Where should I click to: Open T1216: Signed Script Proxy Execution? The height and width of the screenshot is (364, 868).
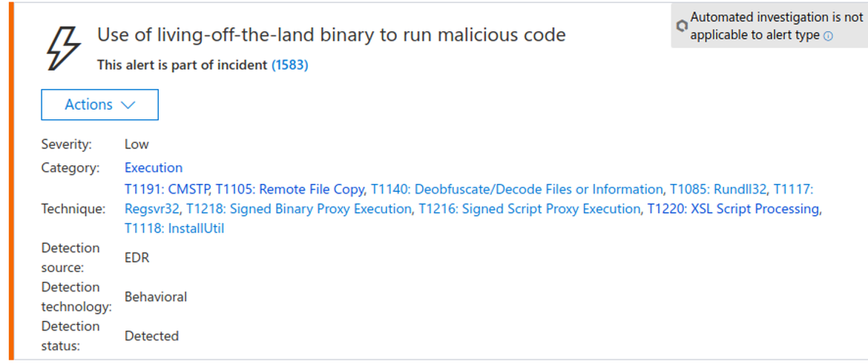tap(529, 209)
